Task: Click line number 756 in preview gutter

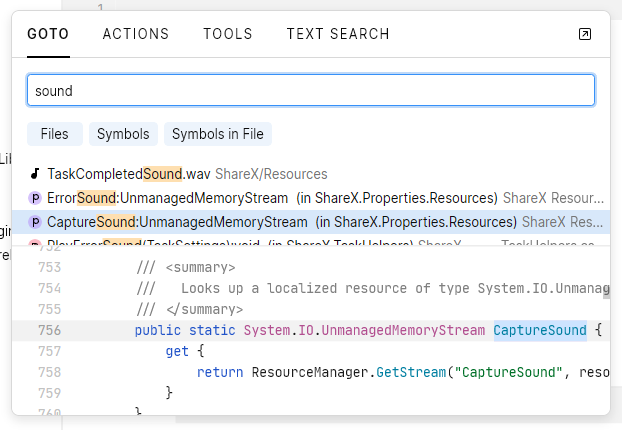Action: (x=77, y=330)
